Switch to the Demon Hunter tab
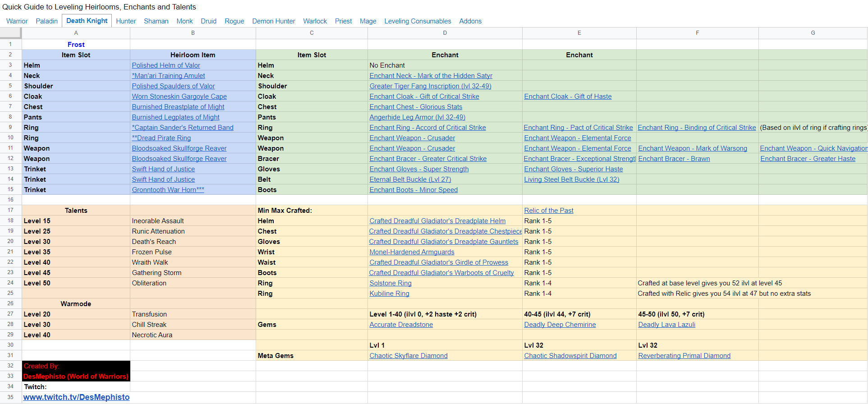 pyautogui.click(x=274, y=21)
